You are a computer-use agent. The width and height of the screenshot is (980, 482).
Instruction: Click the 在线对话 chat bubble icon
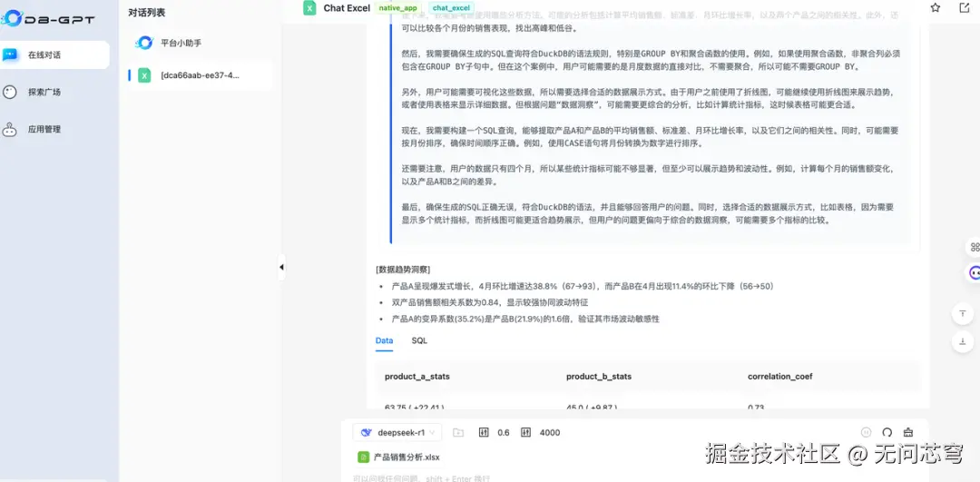9,55
